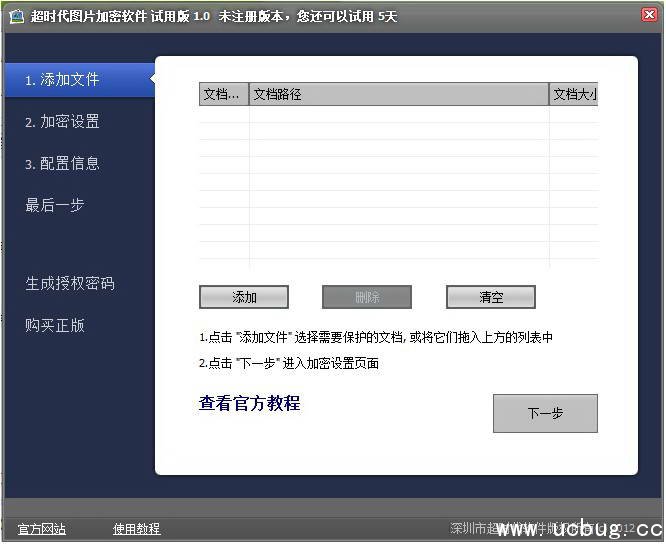Viewport: 666px width, 544px height.
Task: Go to the 加密设置 step
Action: [62, 122]
